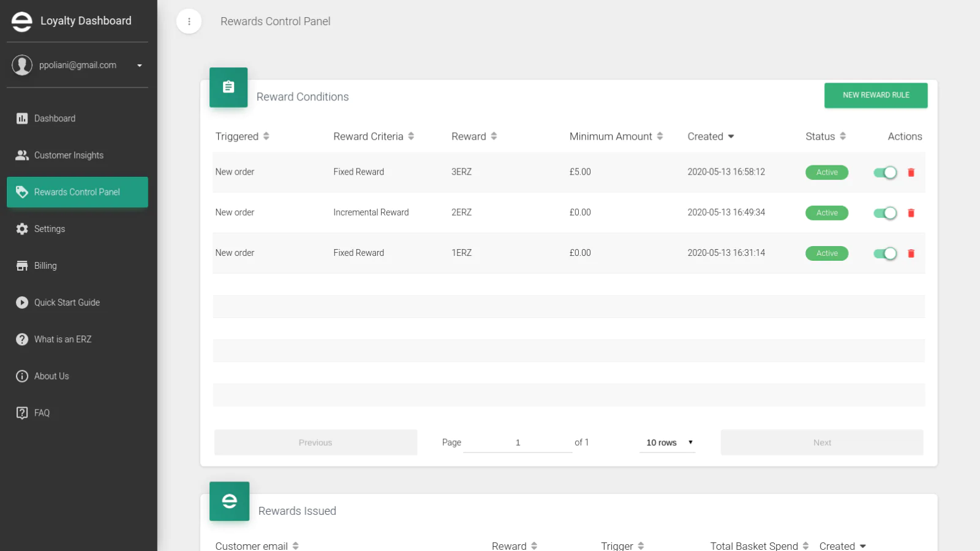The width and height of the screenshot is (980, 551).
Task: Click the Rewards Issued card icon
Action: (229, 501)
